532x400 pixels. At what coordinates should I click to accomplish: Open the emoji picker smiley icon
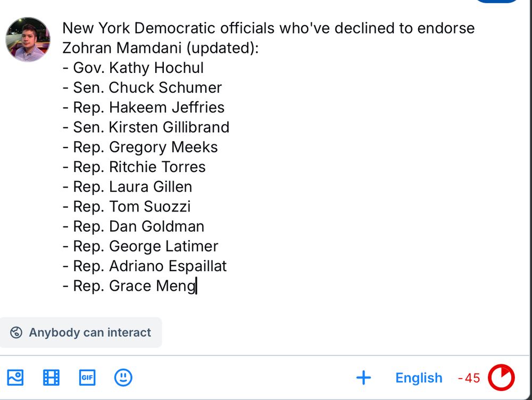[x=123, y=378]
